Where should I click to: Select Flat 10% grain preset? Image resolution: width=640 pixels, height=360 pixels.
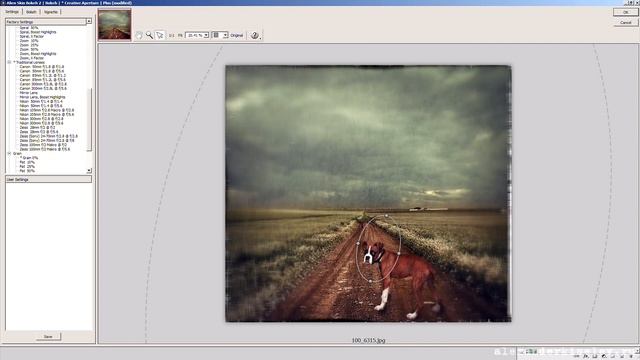tap(27, 162)
